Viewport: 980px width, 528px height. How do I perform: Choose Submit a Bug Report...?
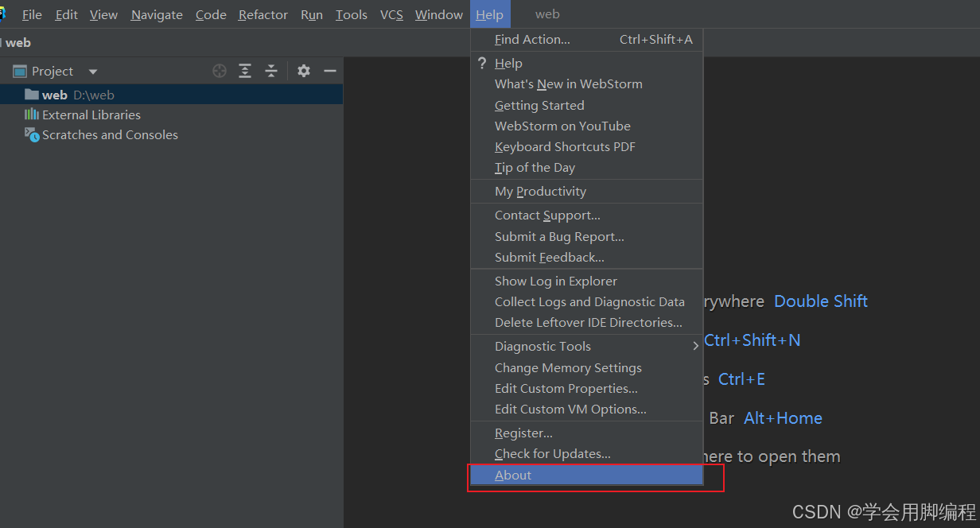click(x=586, y=236)
